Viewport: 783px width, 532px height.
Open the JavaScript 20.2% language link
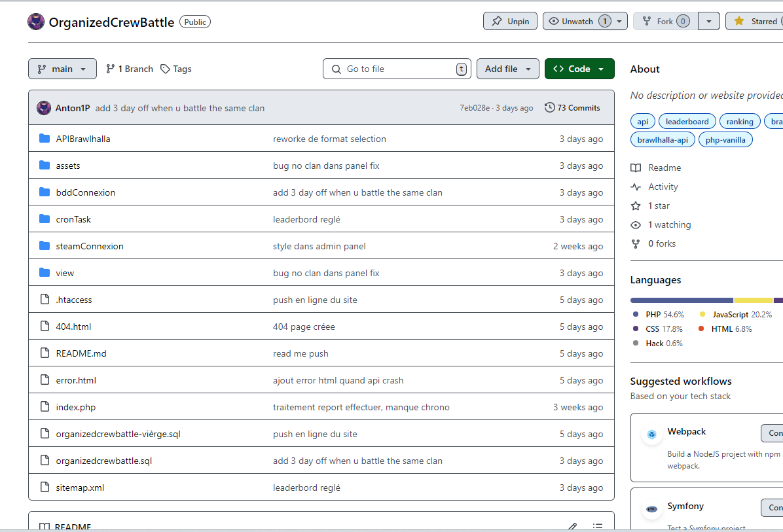click(736, 314)
